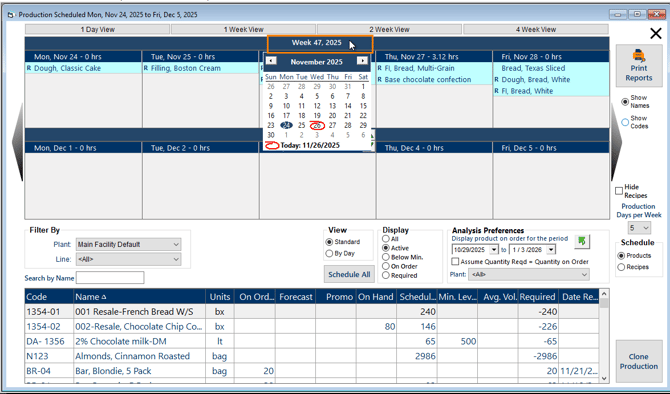Switch to 2 Week View
The width and height of the screenshot is (670, 394).
coord(389,29)
